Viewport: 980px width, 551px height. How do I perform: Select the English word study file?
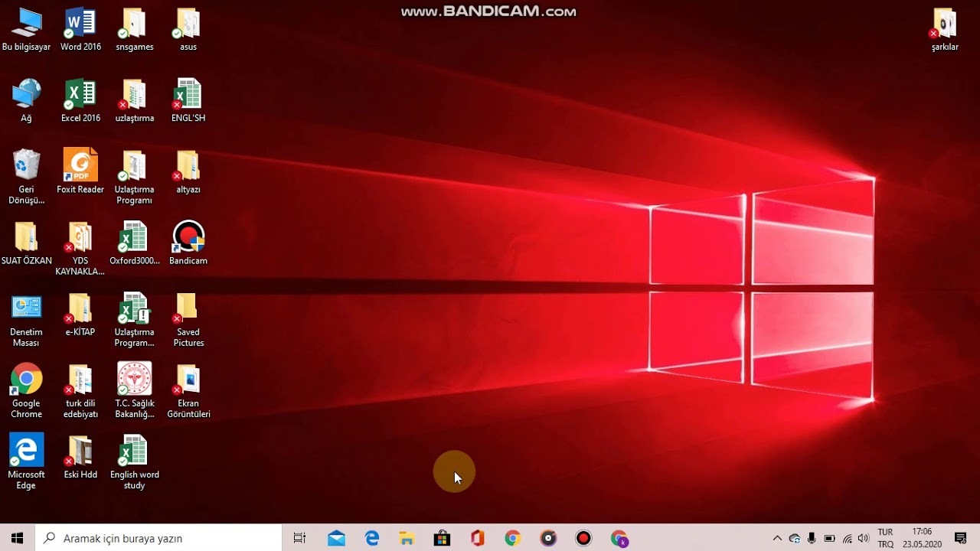coord(134,462)
